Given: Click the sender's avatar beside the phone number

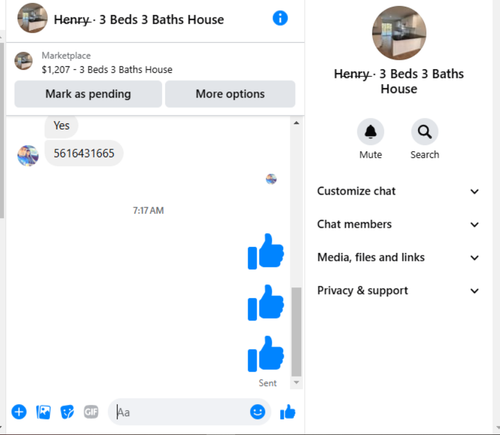Looking at the screenshot, I should (x=28, y=156).
